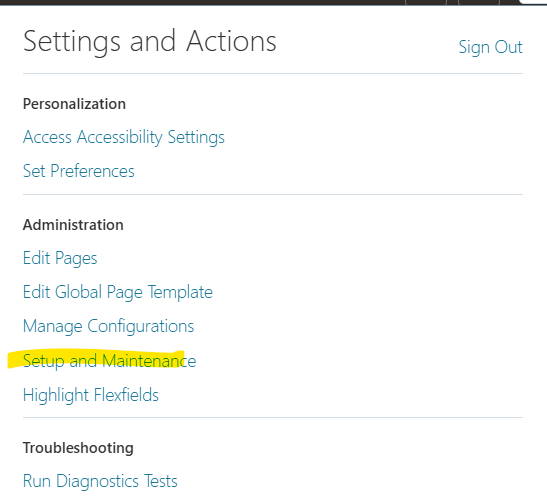Open Access Accessibility Settings
Viewport: 547px width, 503px height.
click(124, 137)
